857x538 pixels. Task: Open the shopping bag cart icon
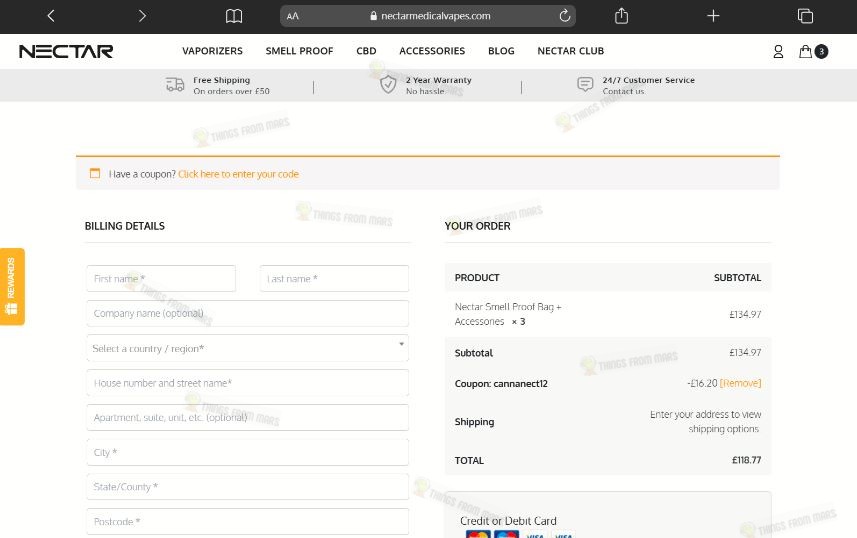[805, 51]
